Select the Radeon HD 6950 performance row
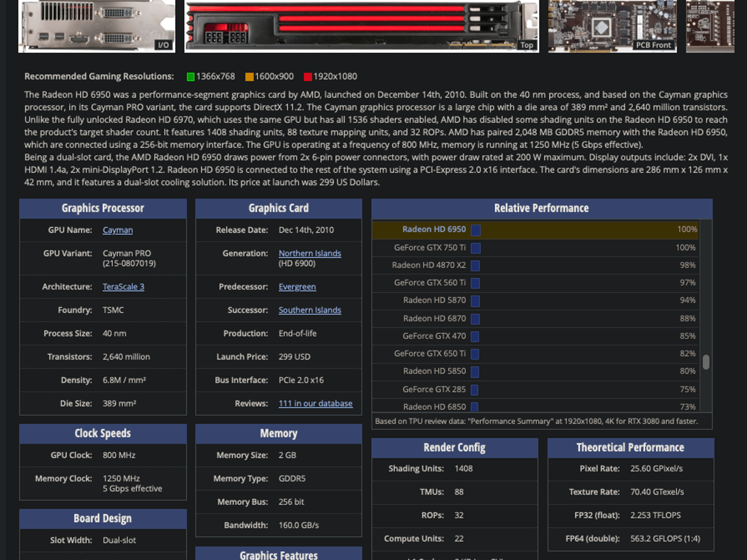This screenshot has height=560, width=747. tap(535, 230)
